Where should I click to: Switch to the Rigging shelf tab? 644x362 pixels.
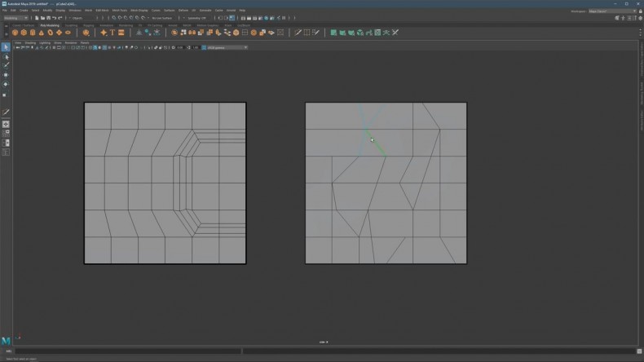[89, 25]
